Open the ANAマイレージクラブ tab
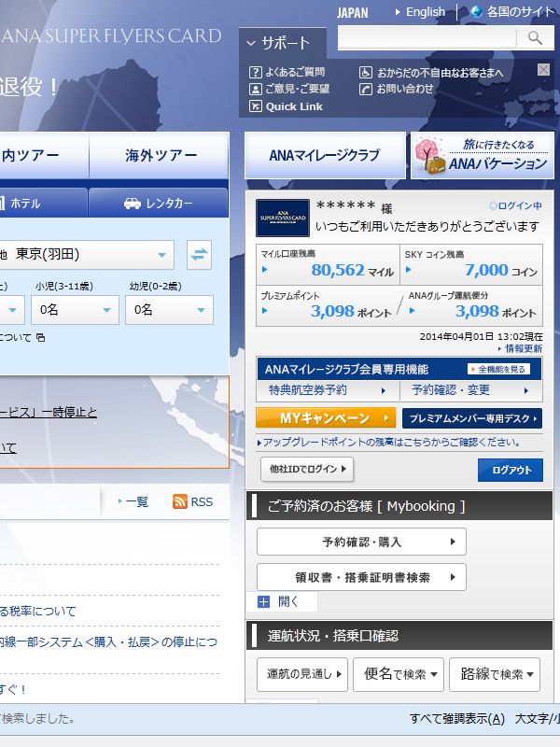The image size is (560, 747). pos(325,155)
